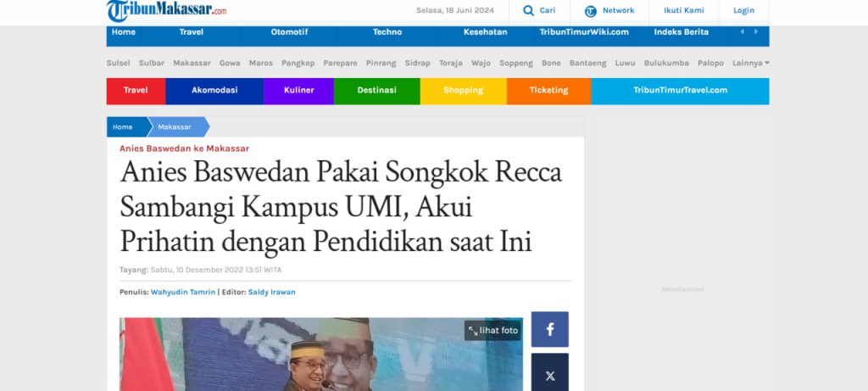Click the red Travel category tile
The width and height of the screenshot is (868, 391).
(136, 90)
